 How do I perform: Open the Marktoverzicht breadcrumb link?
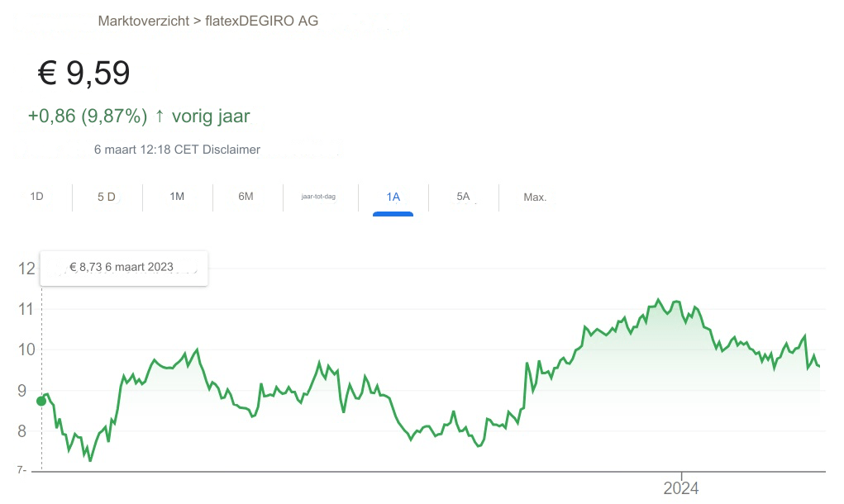click(x=143, y=21)
